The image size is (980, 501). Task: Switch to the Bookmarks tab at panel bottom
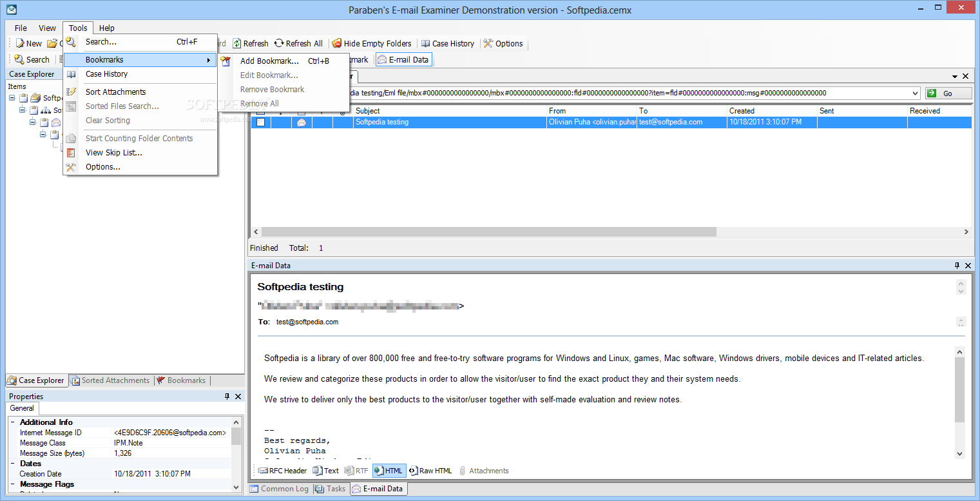click(x=181, y=380)
